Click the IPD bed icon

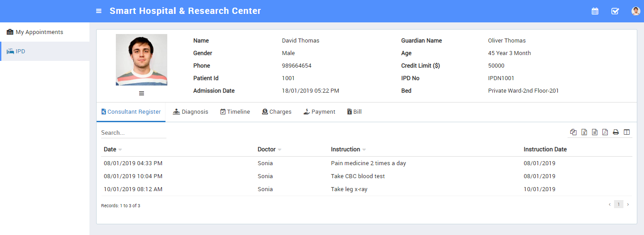10,51
